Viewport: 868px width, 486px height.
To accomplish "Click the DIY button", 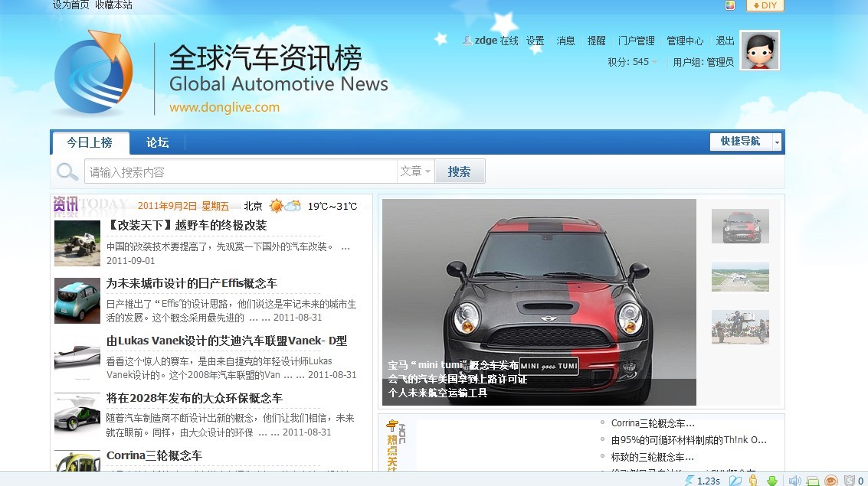I will pyautogui.click(x=765, y=5).
